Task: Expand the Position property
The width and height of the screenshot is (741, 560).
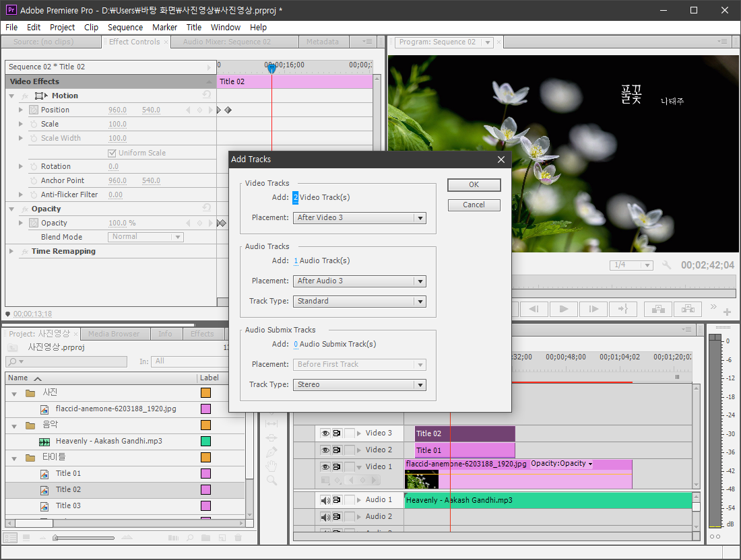Action: pos(20,110)
